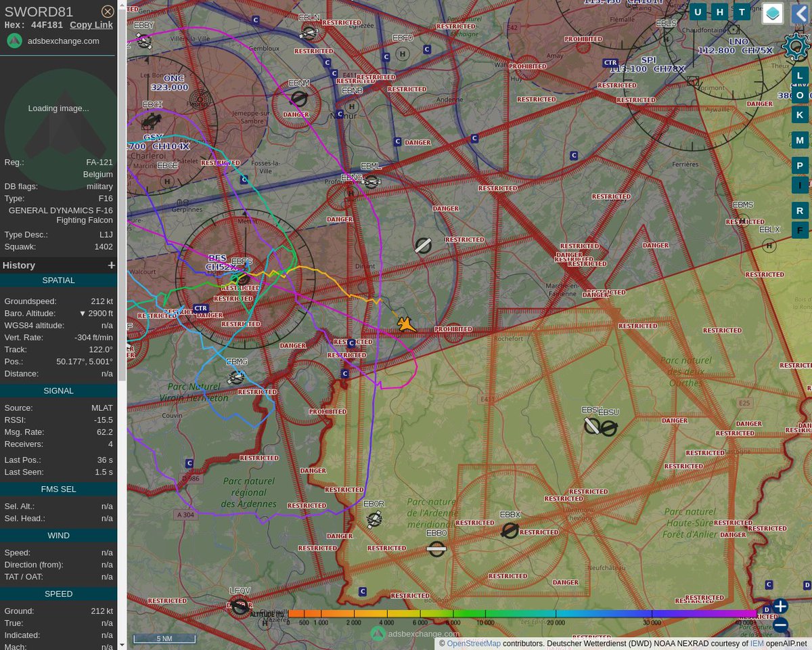Expand the History section

tap(111, 265)
